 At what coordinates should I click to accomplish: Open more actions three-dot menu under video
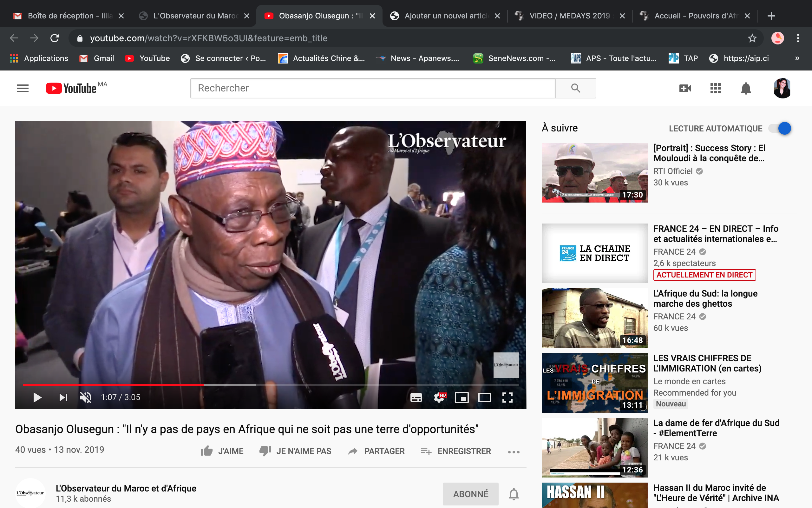point(514,452)
